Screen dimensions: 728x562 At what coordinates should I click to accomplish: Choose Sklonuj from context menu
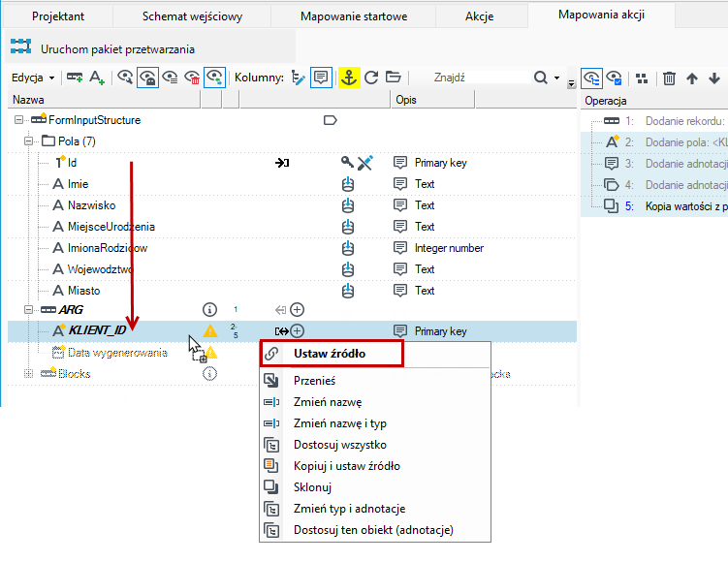(x=375, y=487)
